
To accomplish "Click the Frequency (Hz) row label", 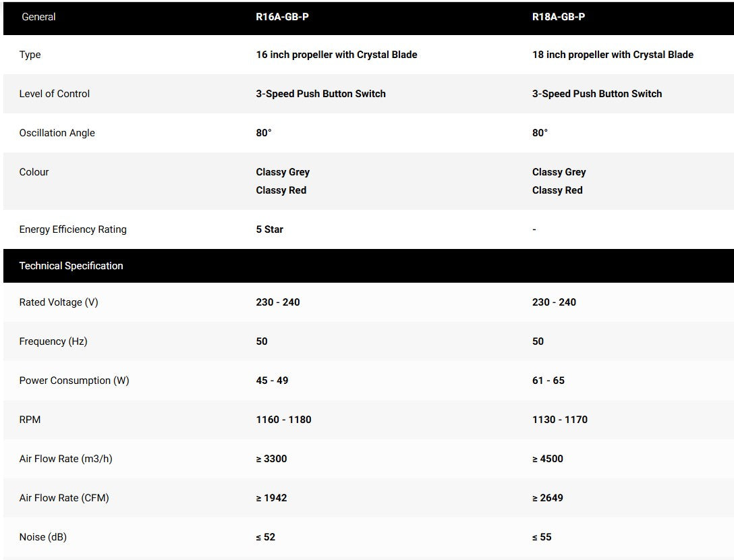I will pyautogui.click(x=53, y=341).
